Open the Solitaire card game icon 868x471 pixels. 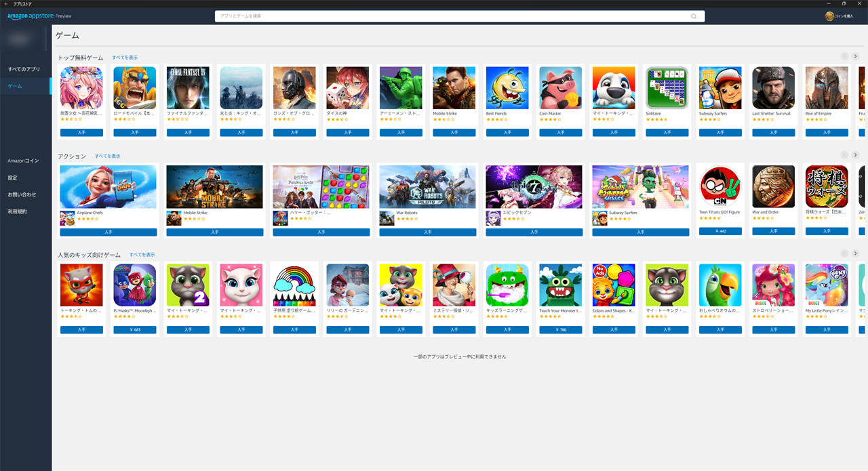pyautogui.click(x=667, y=88)
